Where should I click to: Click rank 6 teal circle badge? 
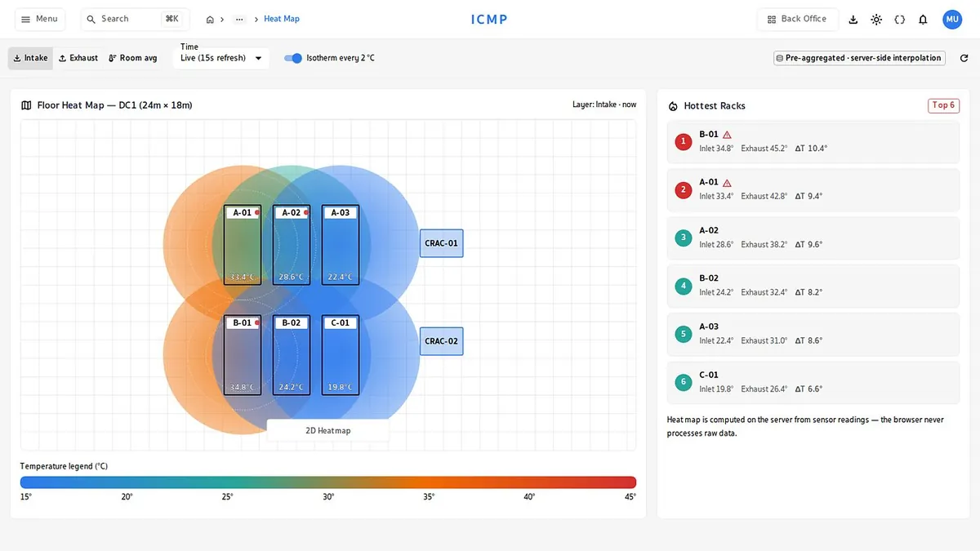(x=684, y=382)
